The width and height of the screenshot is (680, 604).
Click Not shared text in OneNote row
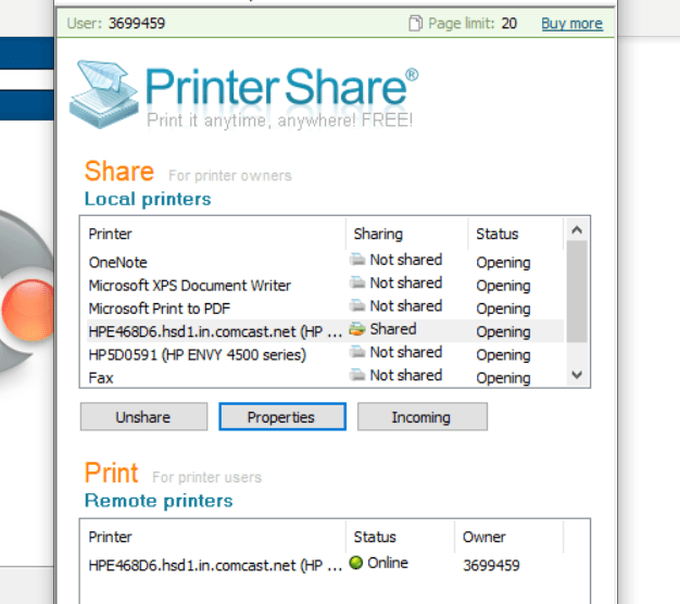point(406,259)
